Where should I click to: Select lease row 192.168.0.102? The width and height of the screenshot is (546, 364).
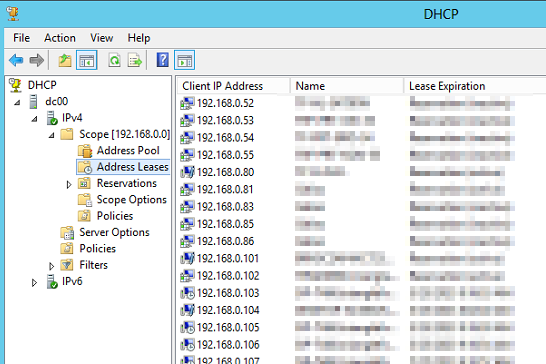point(228,276)
